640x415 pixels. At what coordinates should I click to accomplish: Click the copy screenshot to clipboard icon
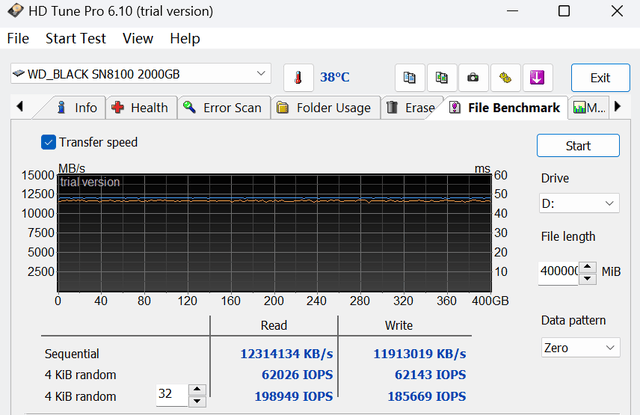pyautogui.click(x=440, y=77)
